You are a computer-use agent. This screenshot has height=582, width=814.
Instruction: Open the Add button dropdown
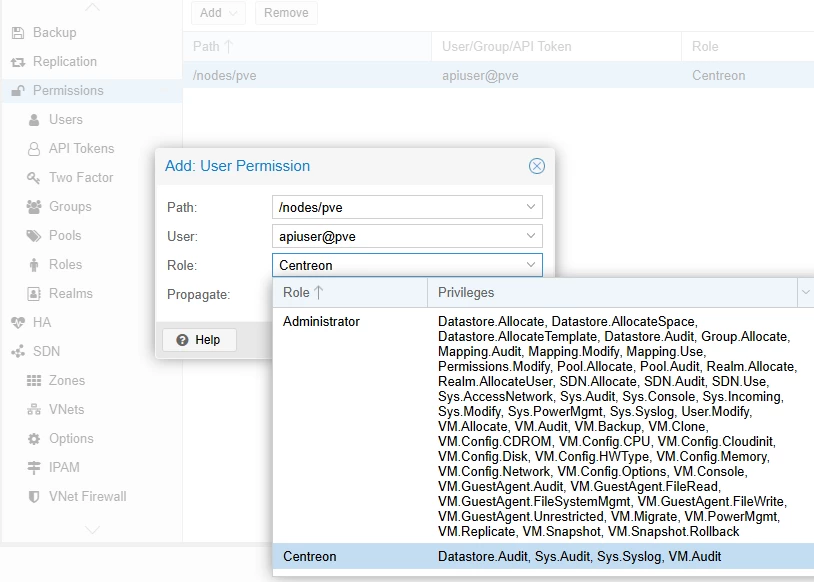coord(233,13)
